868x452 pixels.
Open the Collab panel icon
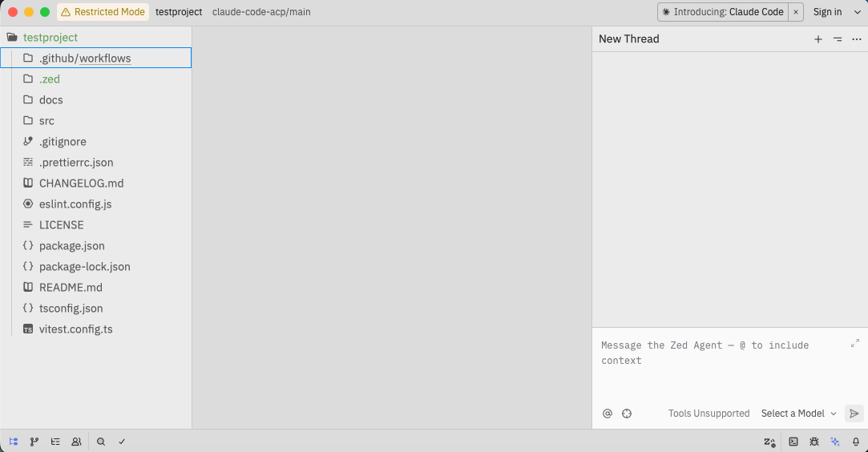(x=76, y=442)
